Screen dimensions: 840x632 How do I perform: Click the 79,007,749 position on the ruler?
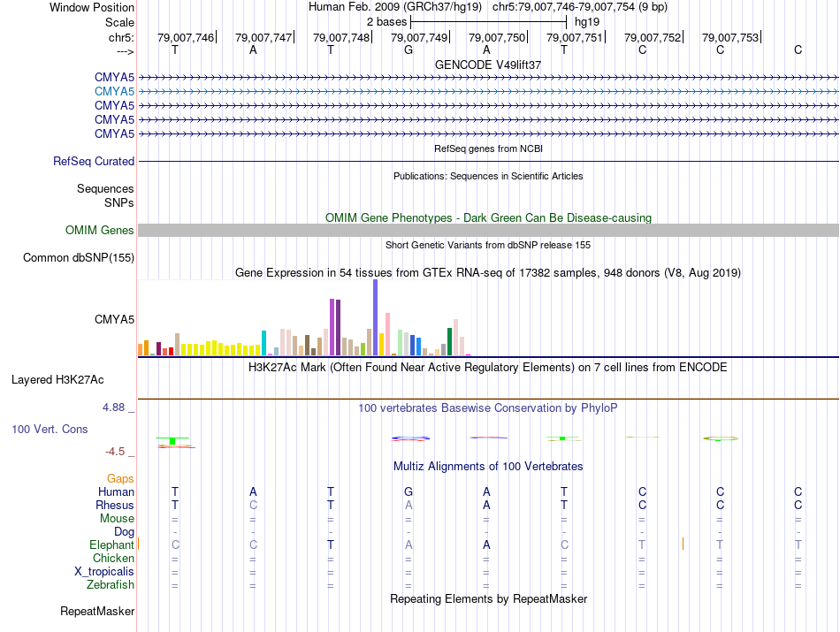click(x=419, y=37)
